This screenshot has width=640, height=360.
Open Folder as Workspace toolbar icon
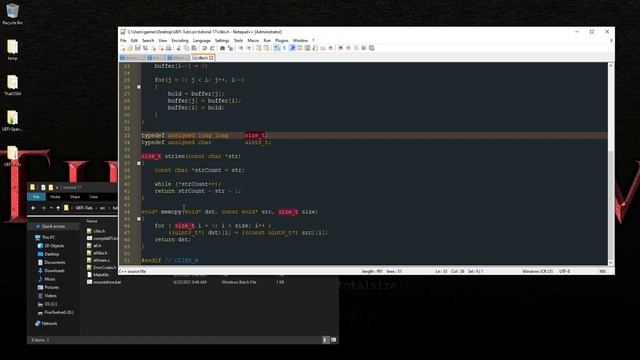322,48
